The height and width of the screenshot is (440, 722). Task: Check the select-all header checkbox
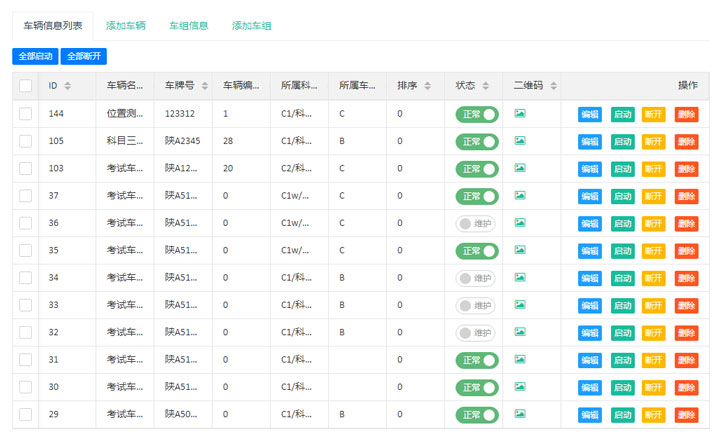(25, 86)
